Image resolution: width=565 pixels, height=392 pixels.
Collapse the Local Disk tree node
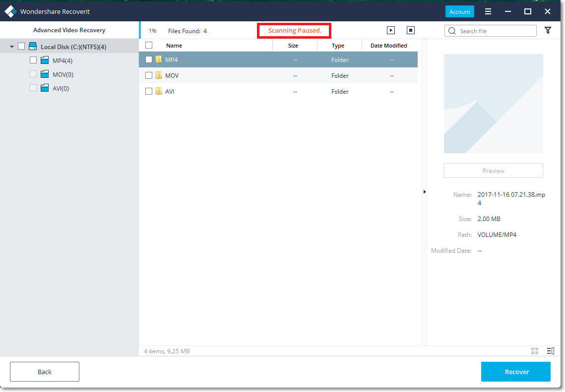12,47
